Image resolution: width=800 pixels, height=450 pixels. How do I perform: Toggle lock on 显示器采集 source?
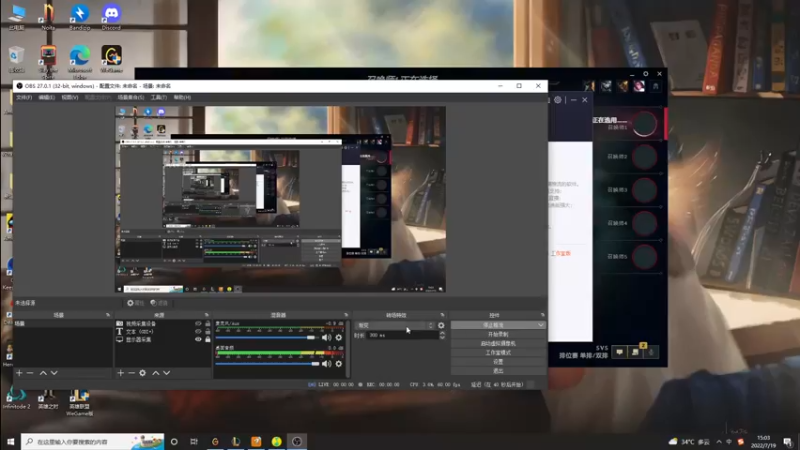pos(208,339)
